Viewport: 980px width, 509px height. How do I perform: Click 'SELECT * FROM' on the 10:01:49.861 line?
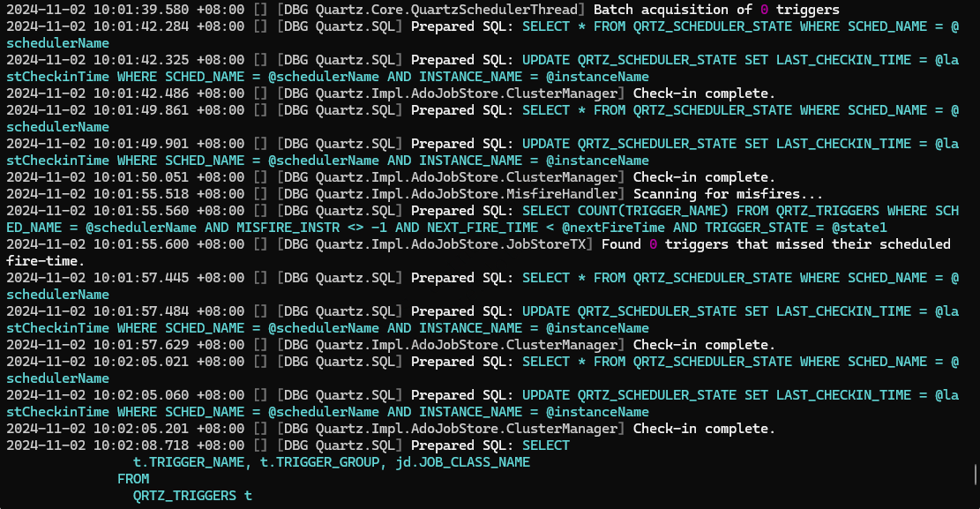[573, 110]
